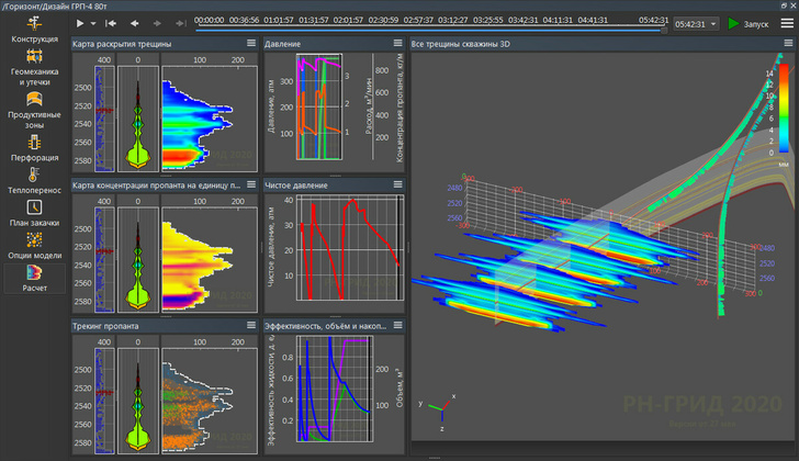Click timeline marker at 02:57:37
This screenshot has width=799, height=461.
pos(420,19)
